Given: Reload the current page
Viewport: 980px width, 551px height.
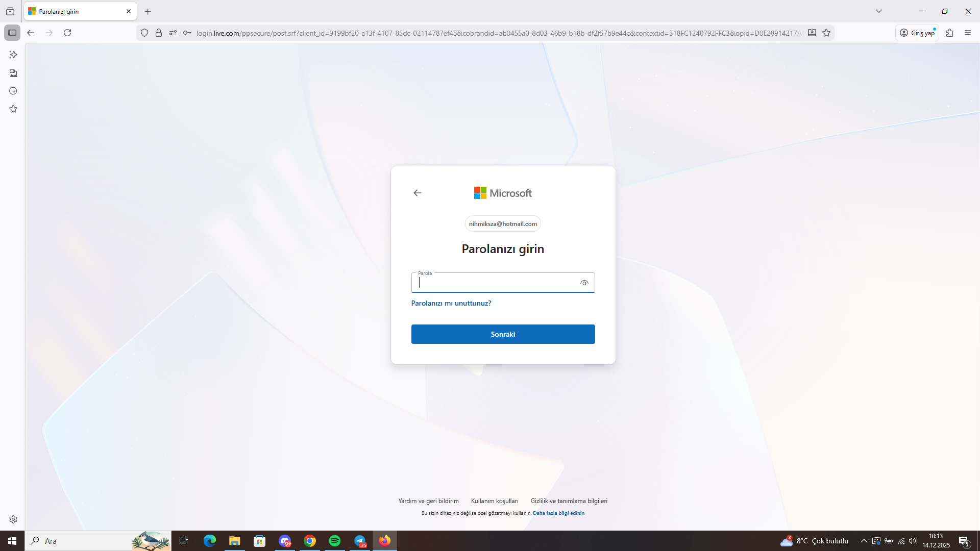Looking at the screenshot, I should coord(67,33).
